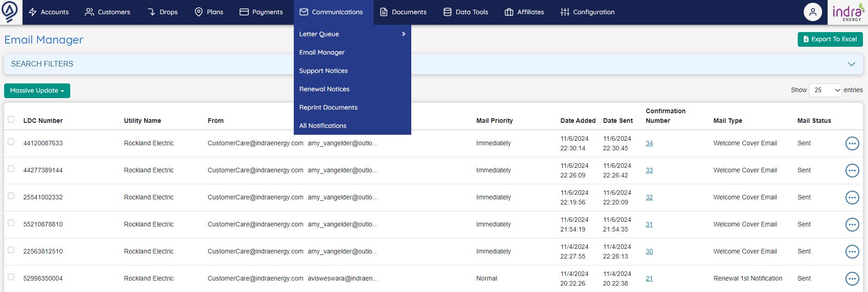
Task: Click the SEARCH FILTERS panel title
Action: click(x=42, y=64)
